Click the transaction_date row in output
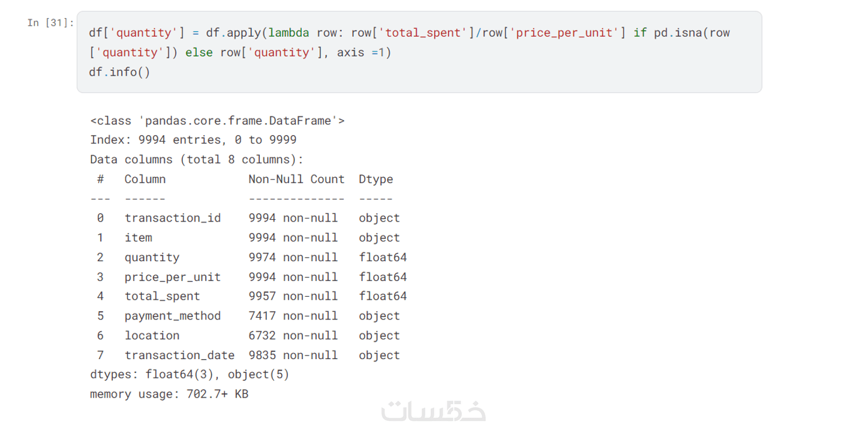This screenshot has height=430, width=868. [x=179, y=355]
